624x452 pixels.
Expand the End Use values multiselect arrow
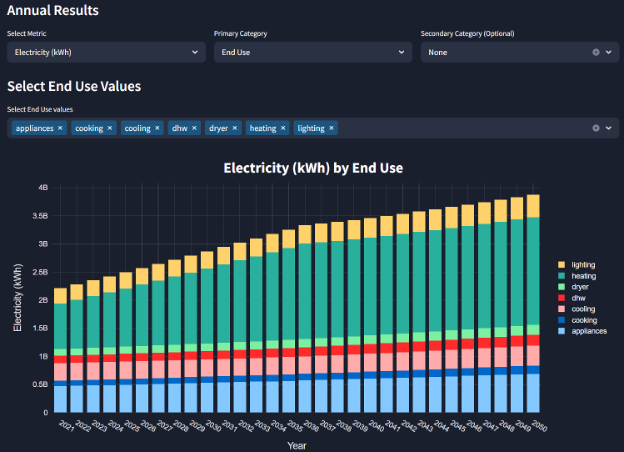coord(611,128)
